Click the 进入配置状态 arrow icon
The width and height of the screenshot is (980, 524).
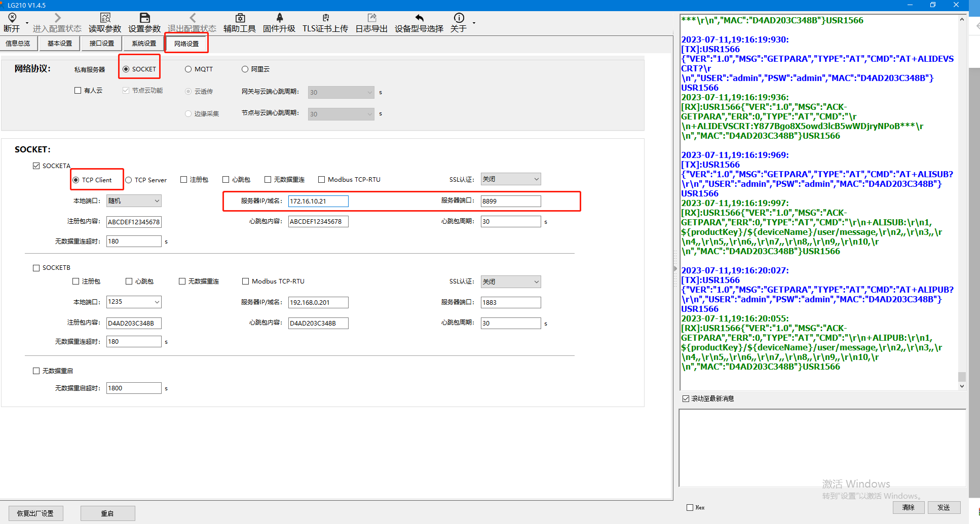click(x=57, y=18)
